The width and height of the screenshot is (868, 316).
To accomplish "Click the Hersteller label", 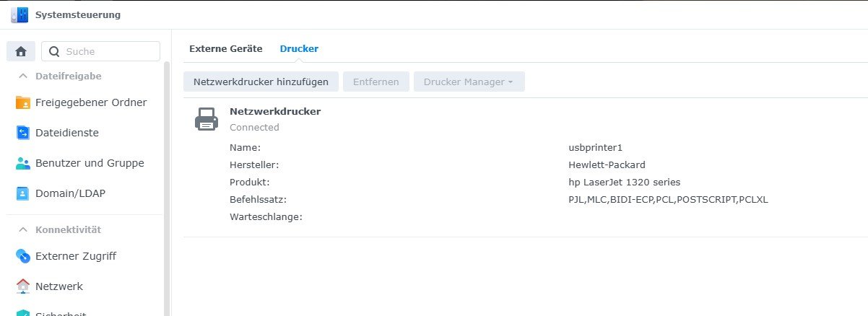I will tap(254, 165).
